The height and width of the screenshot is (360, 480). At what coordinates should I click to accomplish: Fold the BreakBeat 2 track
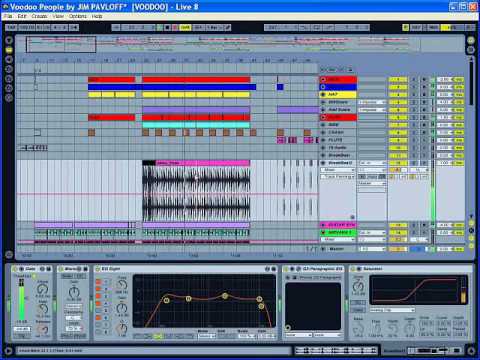[x=323, y=163]
